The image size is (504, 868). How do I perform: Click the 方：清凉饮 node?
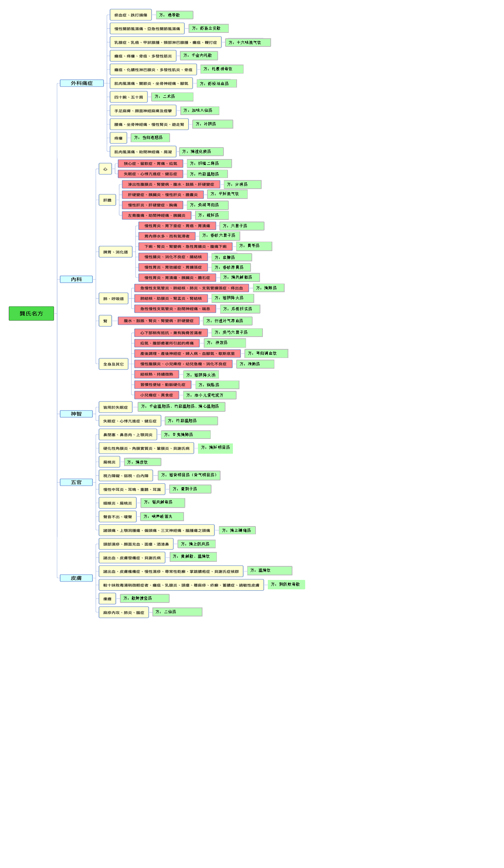(143, 462)
